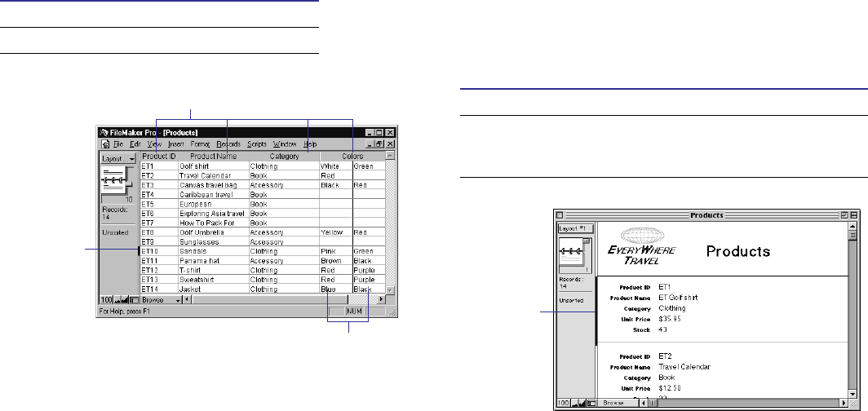
Task: Click the ET Golf shirt field in Mac window
Action: coord(678,298)
